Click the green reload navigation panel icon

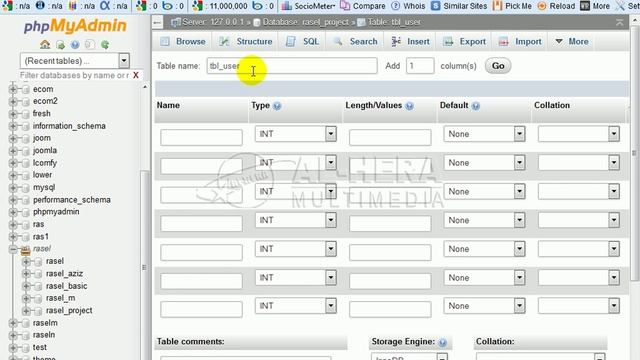click(105, 45)
